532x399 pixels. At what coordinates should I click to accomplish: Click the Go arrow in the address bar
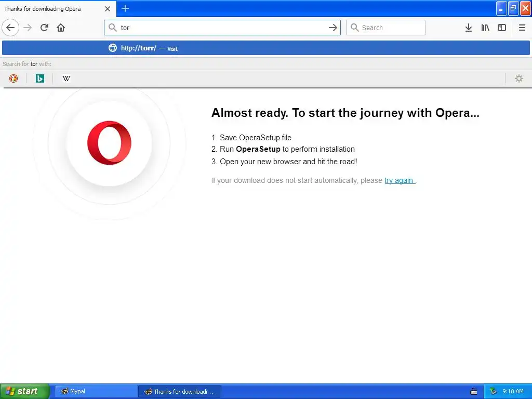(333, 28)
